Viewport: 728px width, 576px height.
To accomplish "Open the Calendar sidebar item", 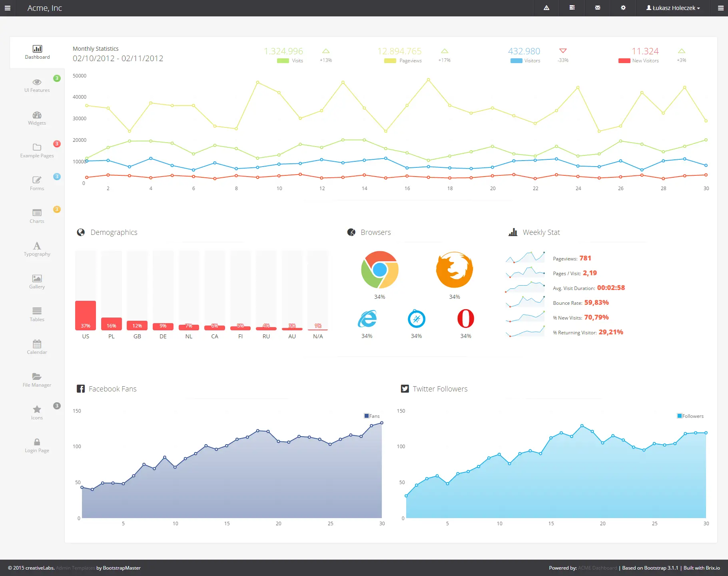I will point(37,348).
